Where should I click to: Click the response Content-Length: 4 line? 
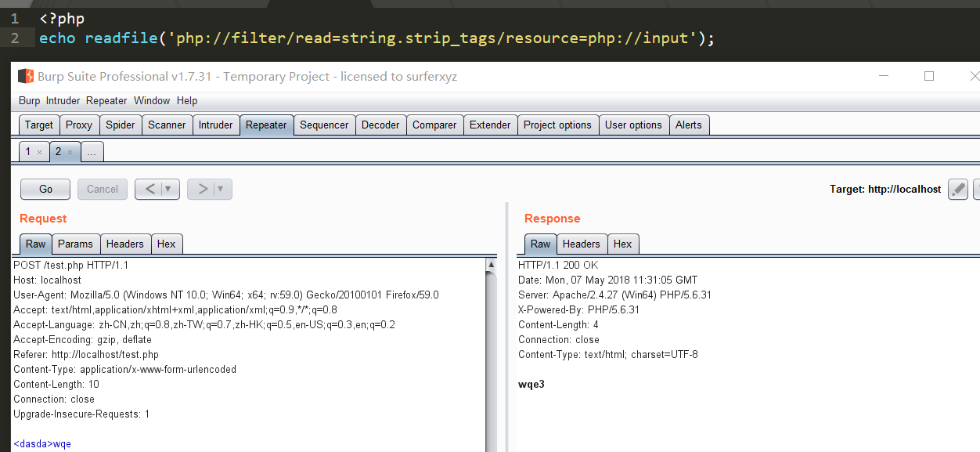(x=559, y=325)
